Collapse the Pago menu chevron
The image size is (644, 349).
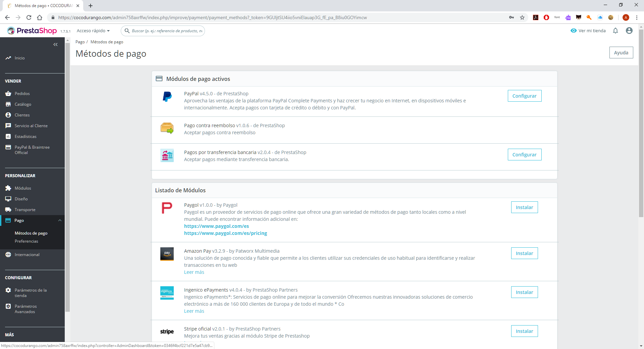point(60,220)
